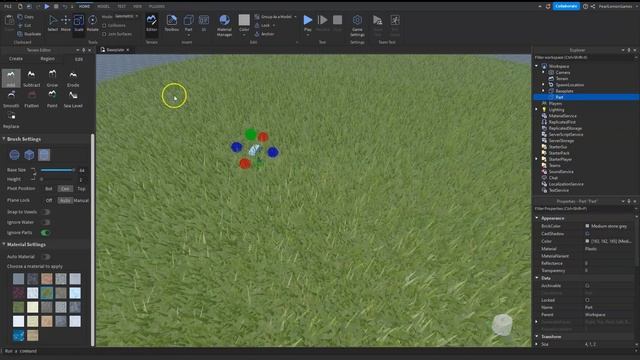
Task: Adjust the Base Size slider
Action: (x=57, y=170)
